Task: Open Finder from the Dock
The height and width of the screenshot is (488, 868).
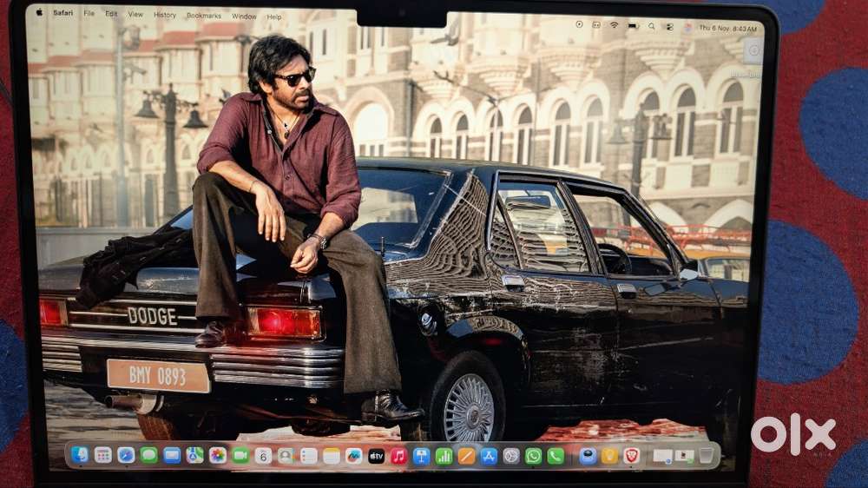Action: coord(80,455)
